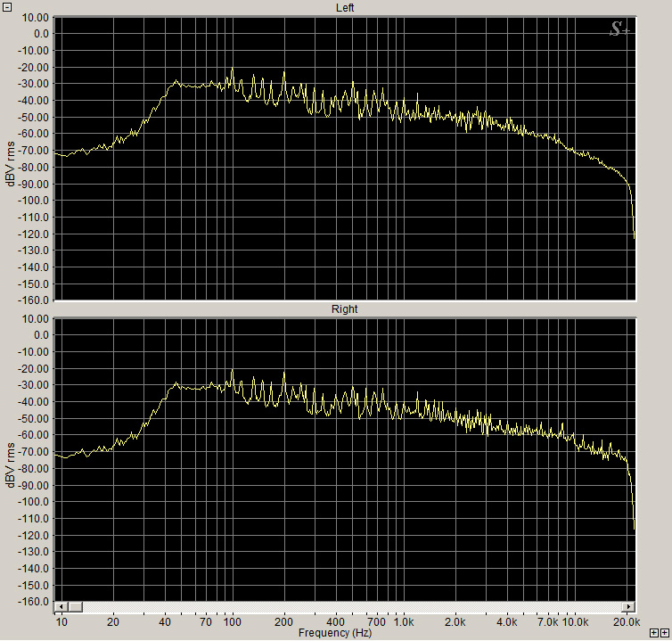672x641 pixels.
Task: Click the -160.0 amplitude label on the Left plot
Action: point(35,300)
